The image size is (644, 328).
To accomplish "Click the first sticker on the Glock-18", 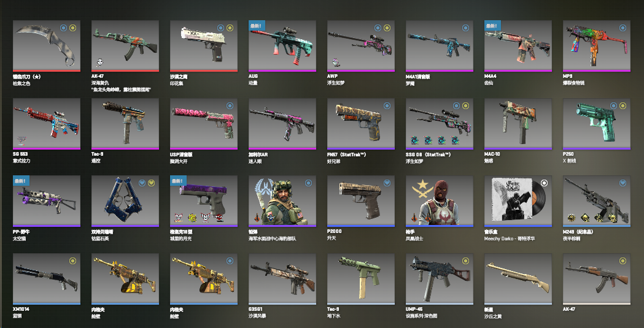I will (178, 217).
